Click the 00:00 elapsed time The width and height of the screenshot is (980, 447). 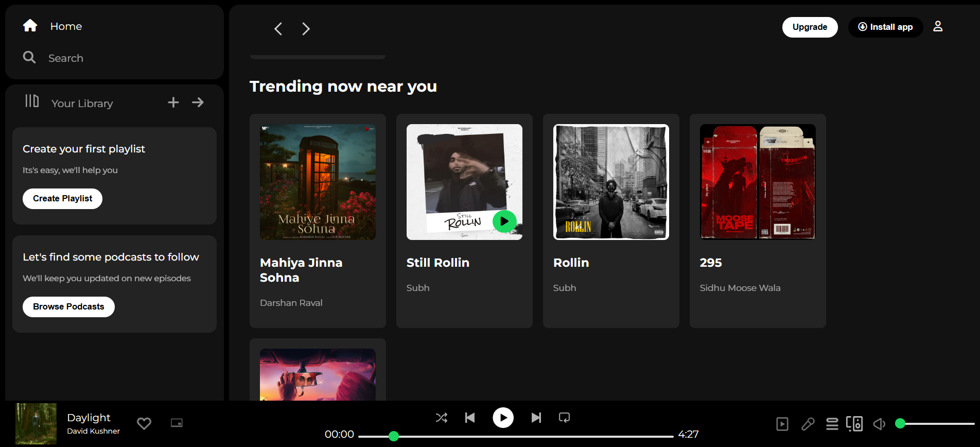click(339, 434)
